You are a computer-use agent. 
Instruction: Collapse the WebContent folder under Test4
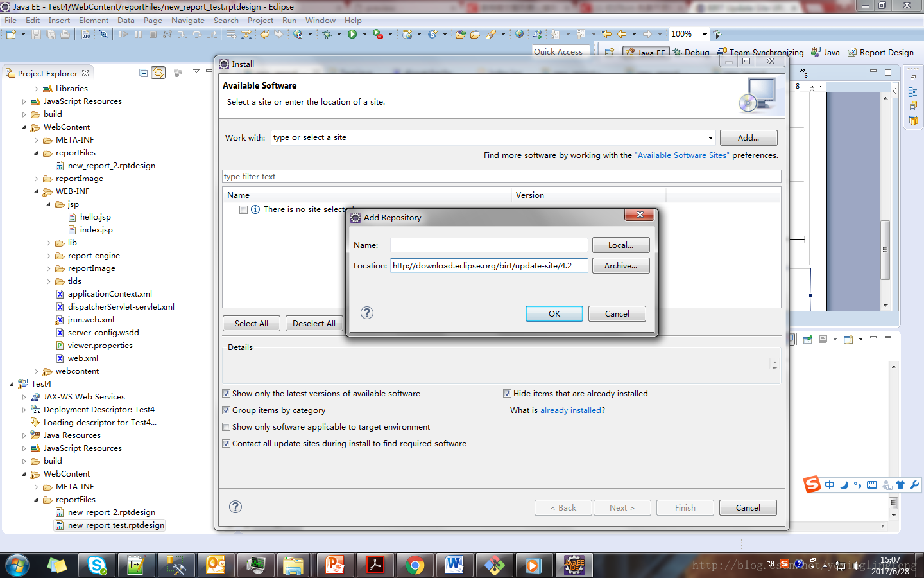tap(24, 474)
